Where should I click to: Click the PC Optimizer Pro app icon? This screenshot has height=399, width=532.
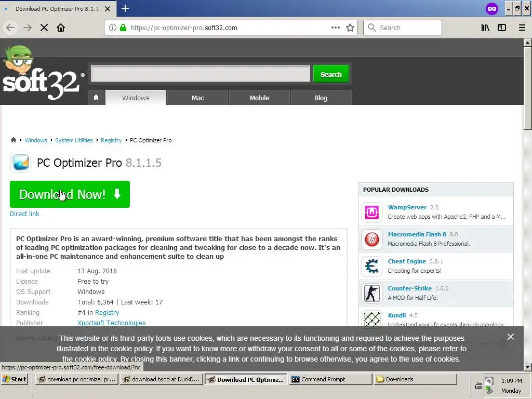pos(21,162)
